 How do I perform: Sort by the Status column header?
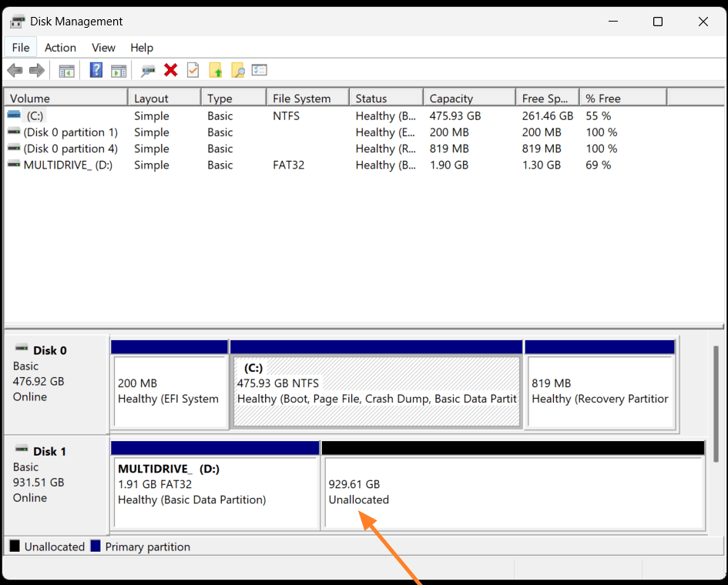click(387, 99)
